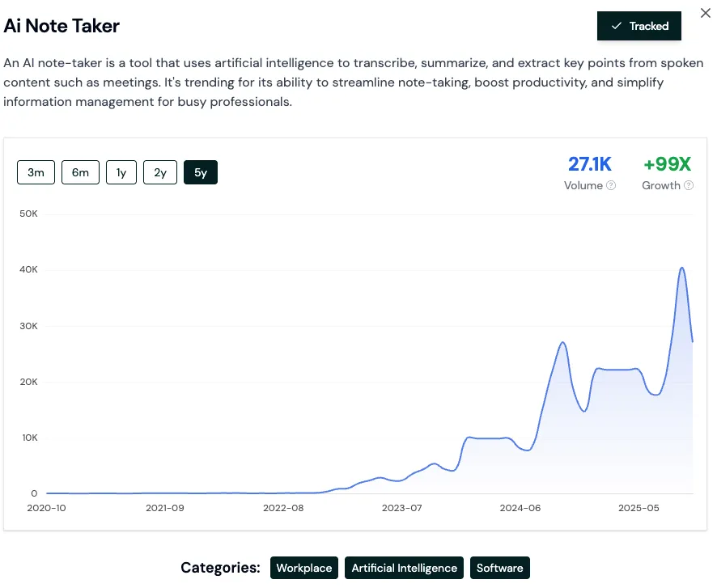Switch the chart to the 3m range
717x588 pixels.
pos(36,171)
